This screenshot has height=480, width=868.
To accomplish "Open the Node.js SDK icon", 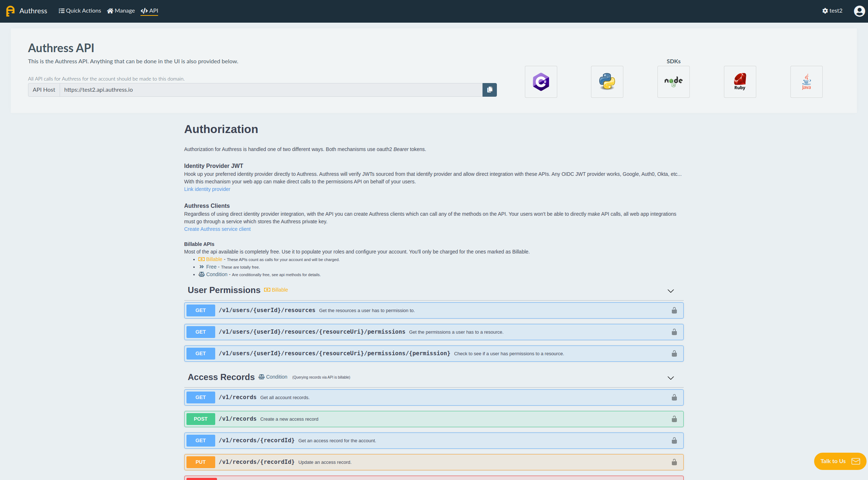I will [x=673, y=82].
